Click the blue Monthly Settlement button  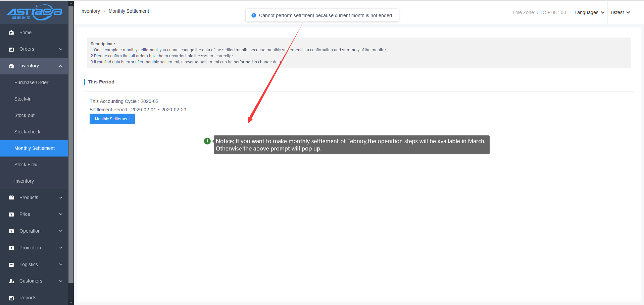(112, 119)
